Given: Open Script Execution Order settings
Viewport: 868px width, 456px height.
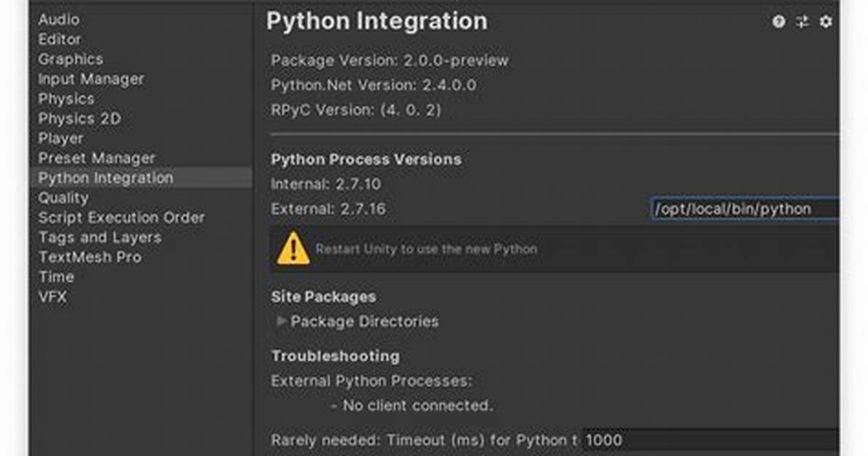Looking at the screenshot, I should click(121, 218).
